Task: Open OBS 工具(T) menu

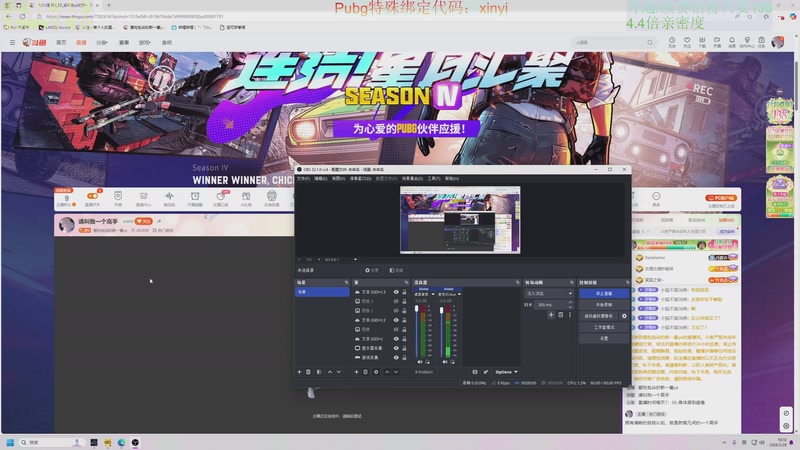Action: (434, 179)
